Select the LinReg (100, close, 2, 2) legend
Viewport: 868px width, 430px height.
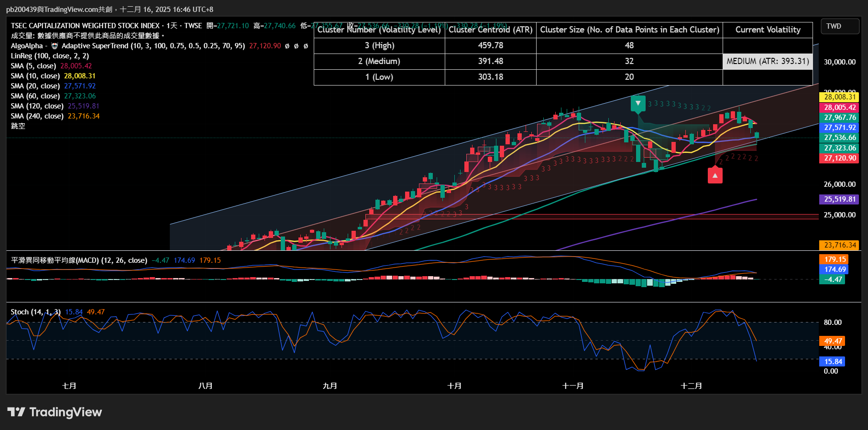(x=50, y=56)
